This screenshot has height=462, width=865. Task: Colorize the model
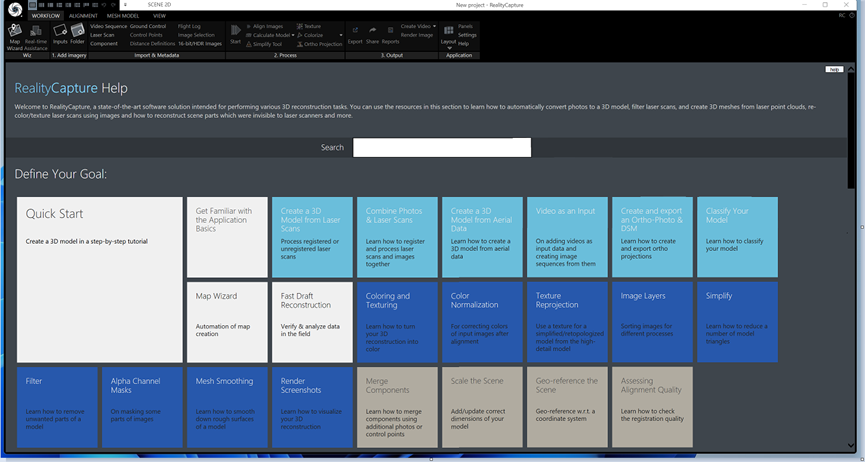[309, 35]
